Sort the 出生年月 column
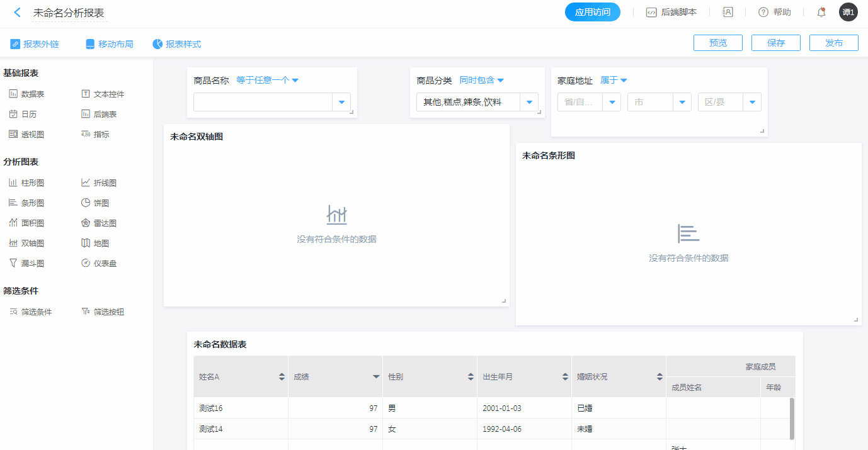The width and height of the screenshot is (868, 450). point(565,377)
